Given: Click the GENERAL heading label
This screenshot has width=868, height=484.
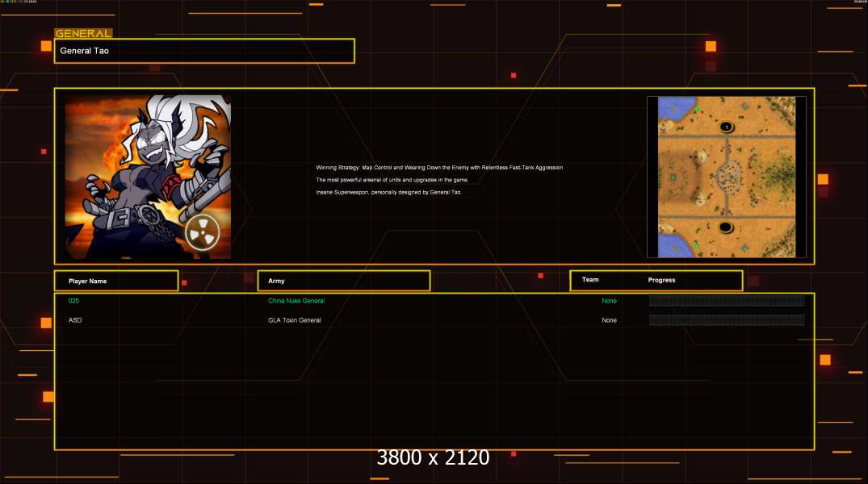Looking at the screenshot, I should pyautogui.click(x=83, y=33).
